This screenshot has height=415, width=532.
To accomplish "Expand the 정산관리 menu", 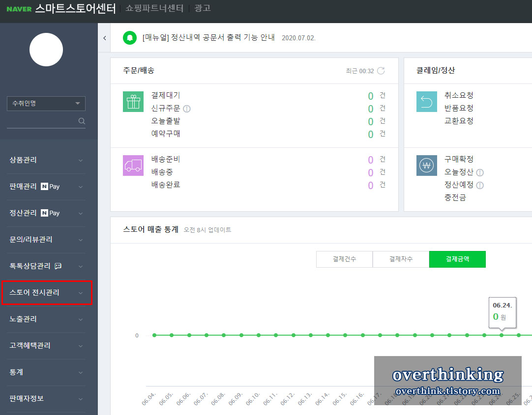I will pyautogui.click(x=46, y=213).
